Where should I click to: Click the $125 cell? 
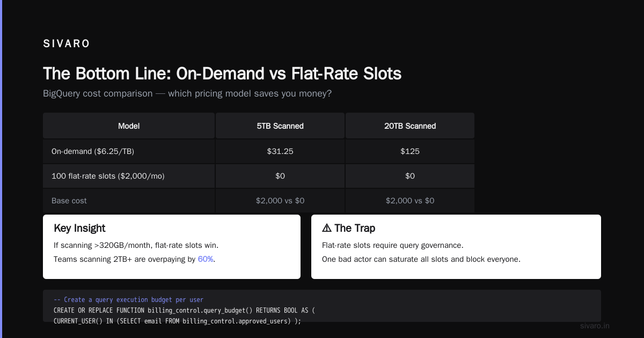click(x=410, y=151)
